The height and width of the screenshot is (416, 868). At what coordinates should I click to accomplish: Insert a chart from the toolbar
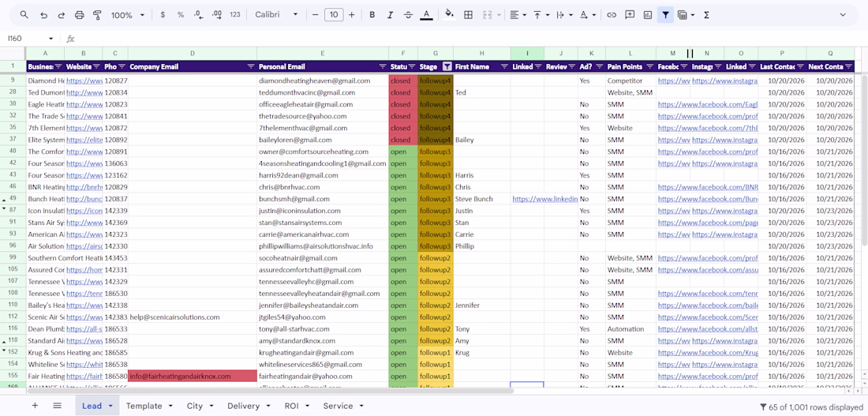click(647, 15)
